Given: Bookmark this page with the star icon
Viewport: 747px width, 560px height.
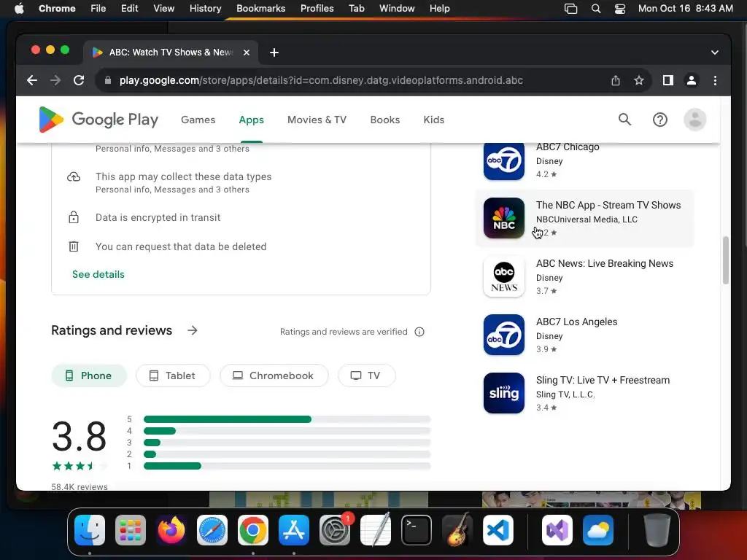Looking at the screenshot, I should click(x=639, y=80).
